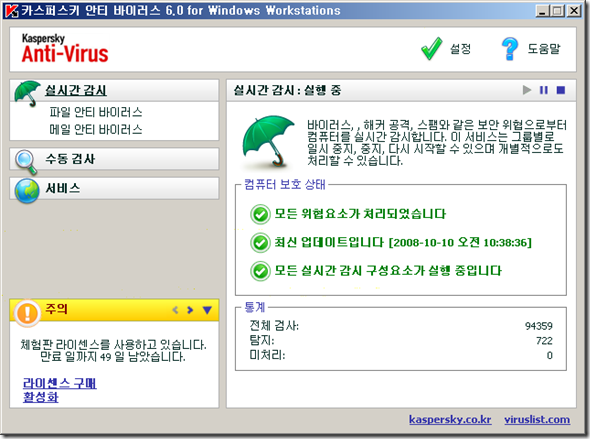
Task: Open the 서비스 section
Action: 114,188
